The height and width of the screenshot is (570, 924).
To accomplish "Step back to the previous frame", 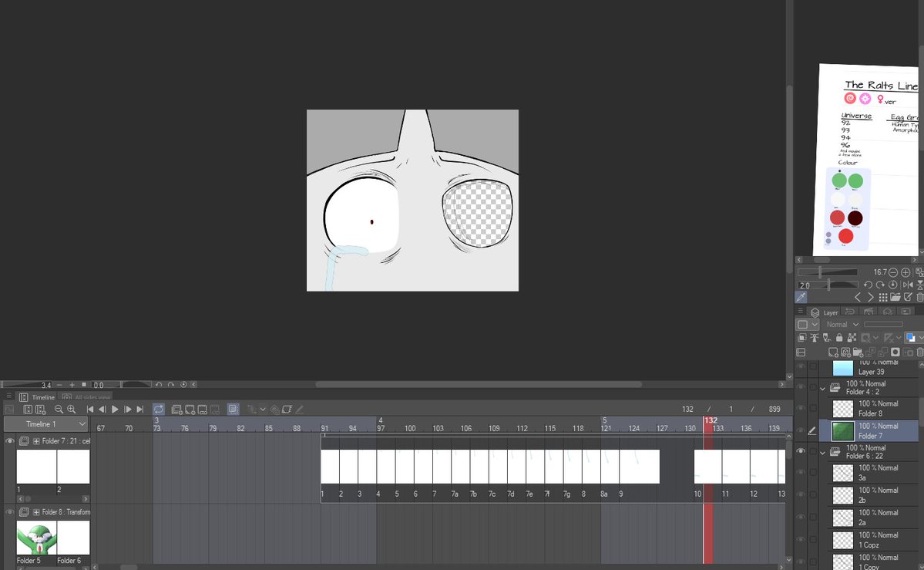I will tap(102, 409).
